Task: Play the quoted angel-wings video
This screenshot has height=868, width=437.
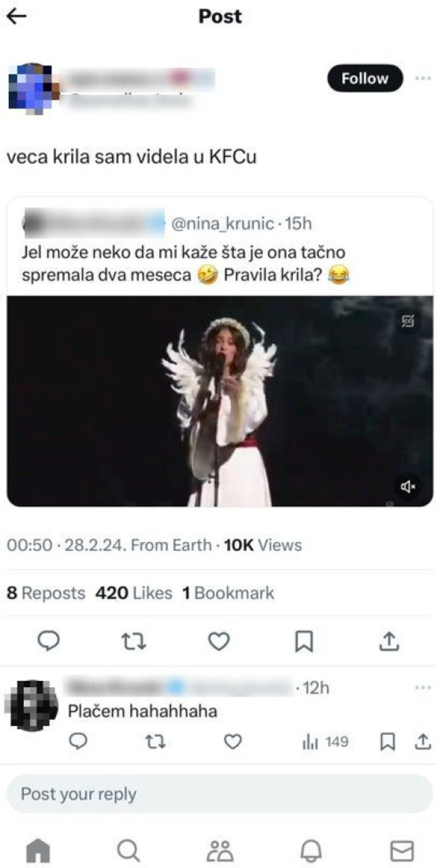Action: (x=219, y=401)
